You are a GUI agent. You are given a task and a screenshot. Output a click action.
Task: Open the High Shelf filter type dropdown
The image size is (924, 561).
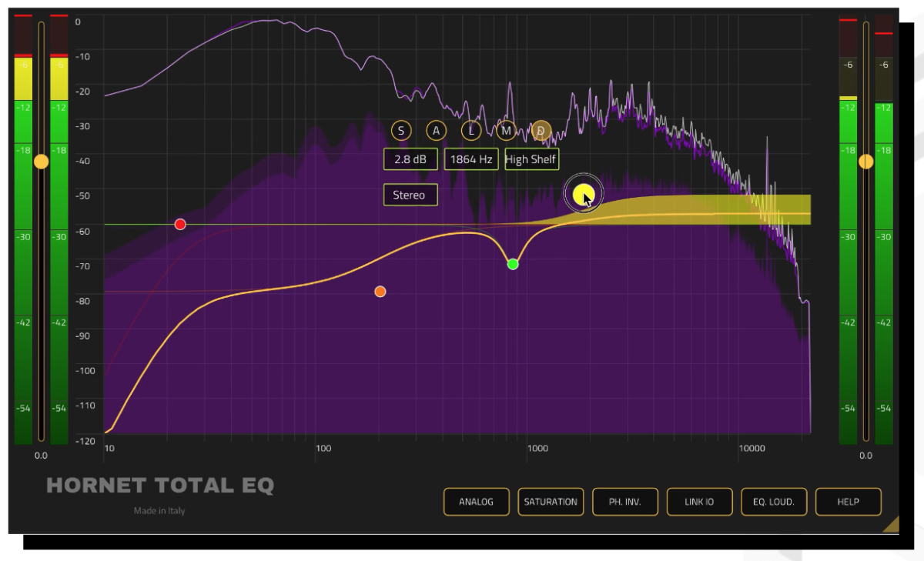531,159
